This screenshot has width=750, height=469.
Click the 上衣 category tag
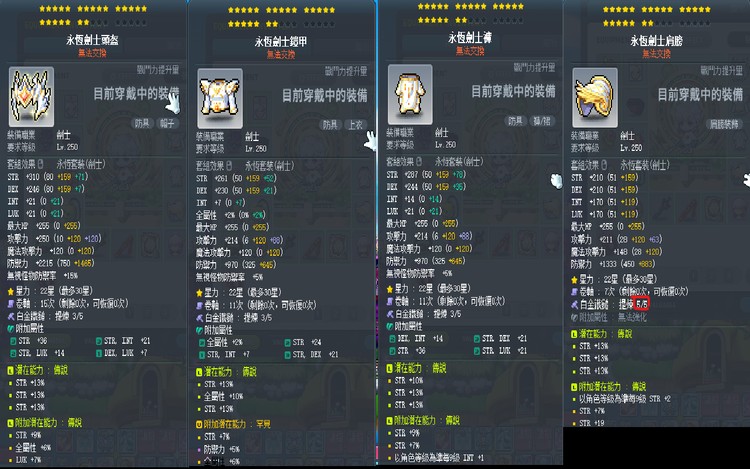pos(356,125)
